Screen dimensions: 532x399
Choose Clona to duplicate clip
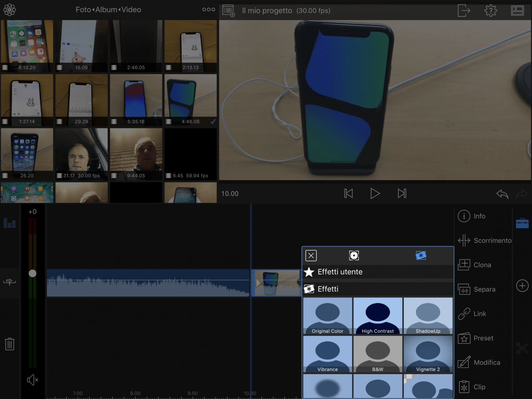tap(474, 265)
